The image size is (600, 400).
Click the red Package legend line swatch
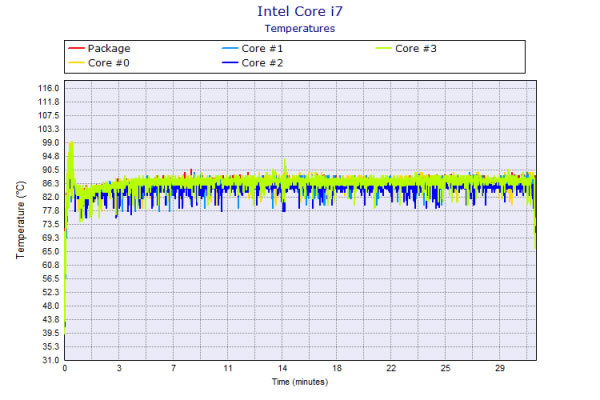tap(76, 48)
